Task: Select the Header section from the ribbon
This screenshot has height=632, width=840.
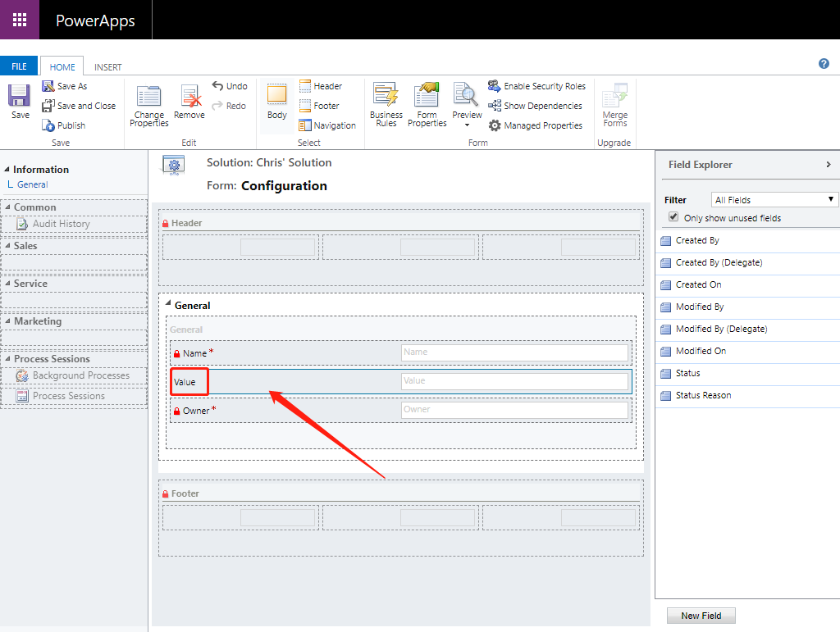Action: point(321,86)
